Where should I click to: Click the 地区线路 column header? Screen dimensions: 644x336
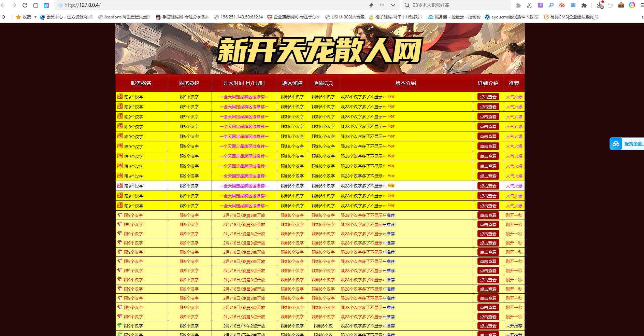(292, 83)
